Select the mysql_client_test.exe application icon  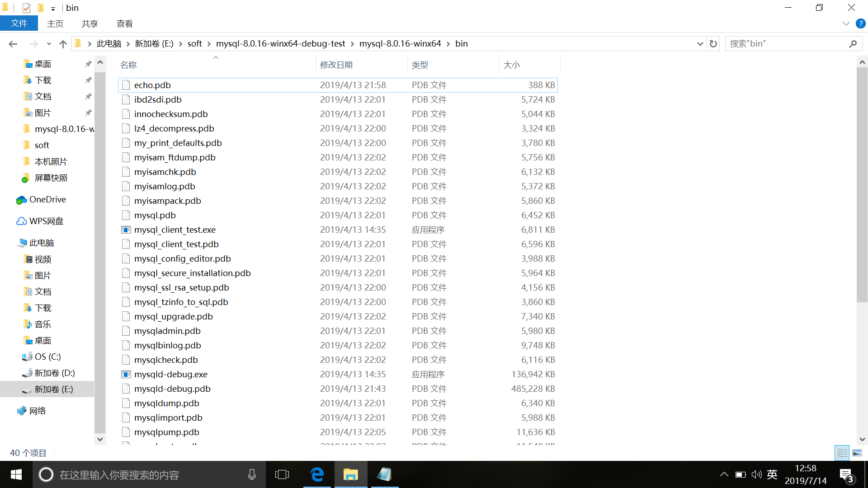[126, 230]
